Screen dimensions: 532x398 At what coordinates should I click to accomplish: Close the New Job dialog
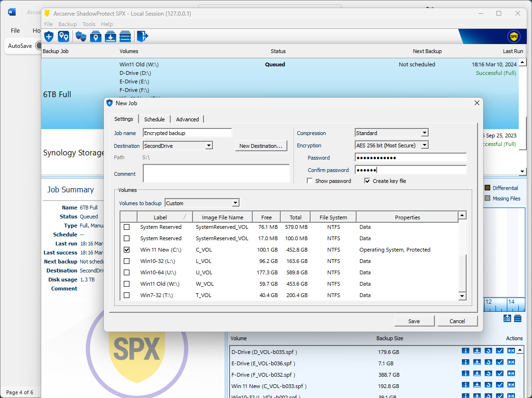point(477,103)
